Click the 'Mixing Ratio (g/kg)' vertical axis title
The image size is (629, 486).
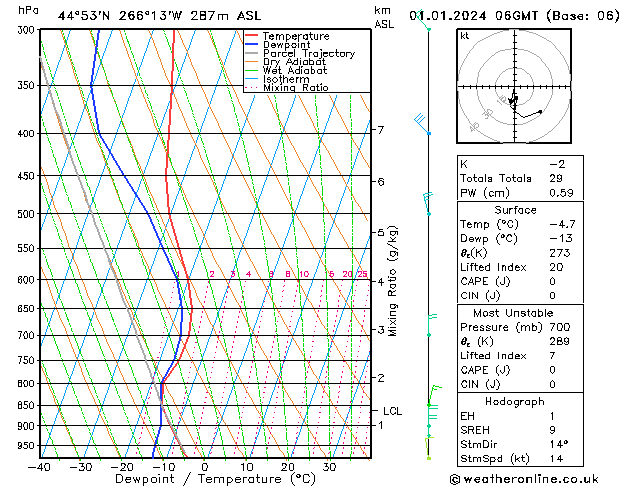point(392,281)
